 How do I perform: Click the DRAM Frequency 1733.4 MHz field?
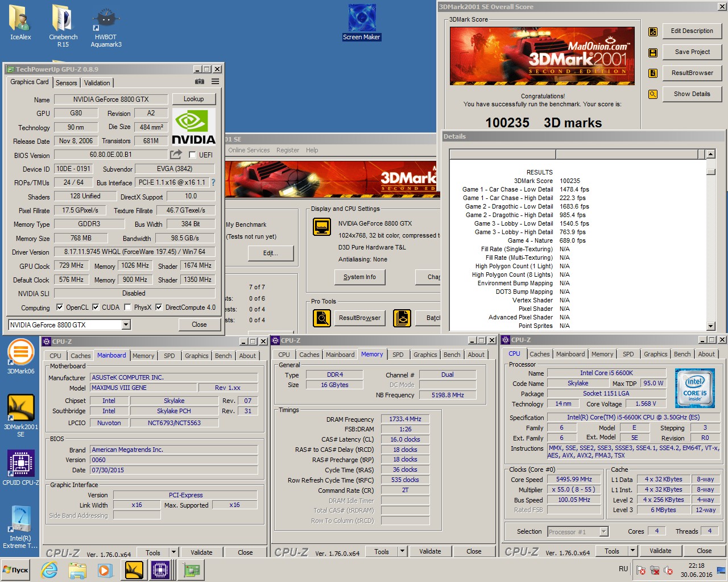[406, 419]
